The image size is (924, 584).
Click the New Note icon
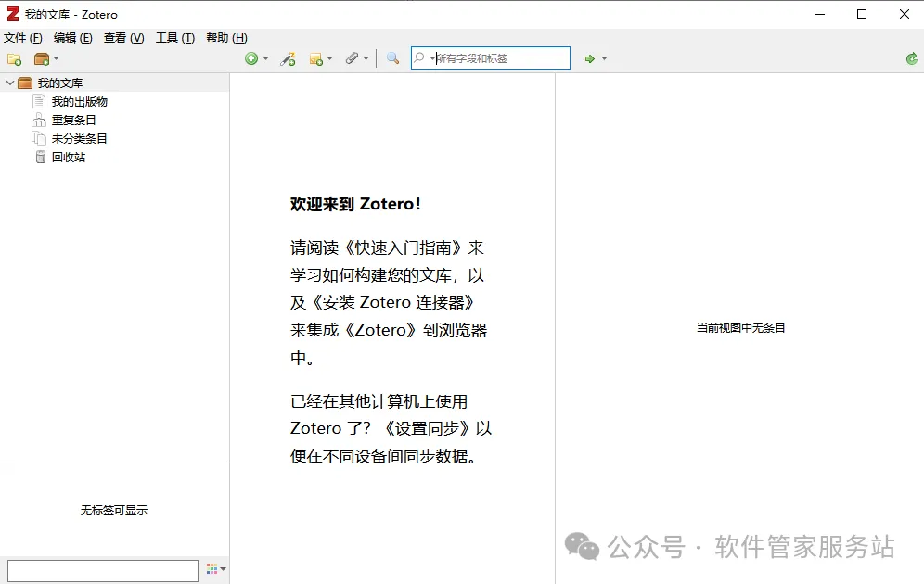316,59
